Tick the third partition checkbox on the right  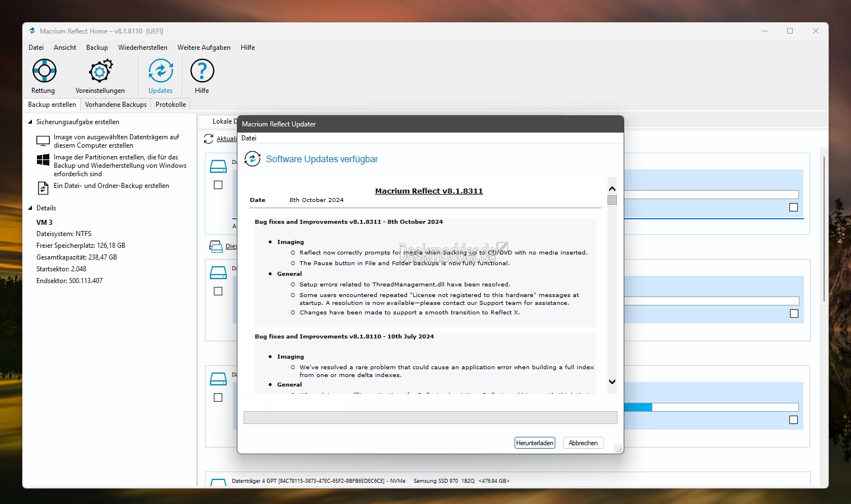coord(793,420)
